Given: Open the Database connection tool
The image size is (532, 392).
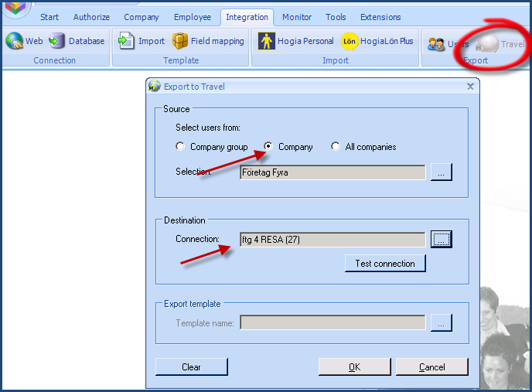Looking at the screenshot, I should coord(77,41).
